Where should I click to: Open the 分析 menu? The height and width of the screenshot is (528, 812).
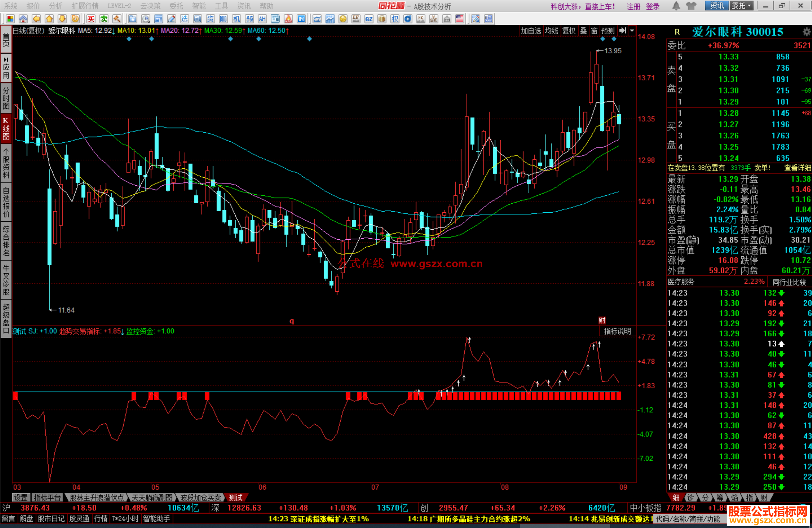[56, 6]
